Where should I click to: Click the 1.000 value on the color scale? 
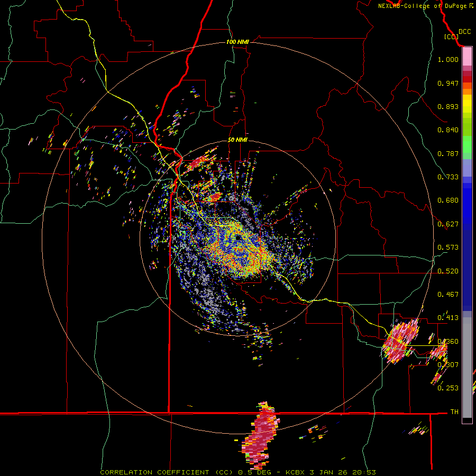click(x=448, y=59)
